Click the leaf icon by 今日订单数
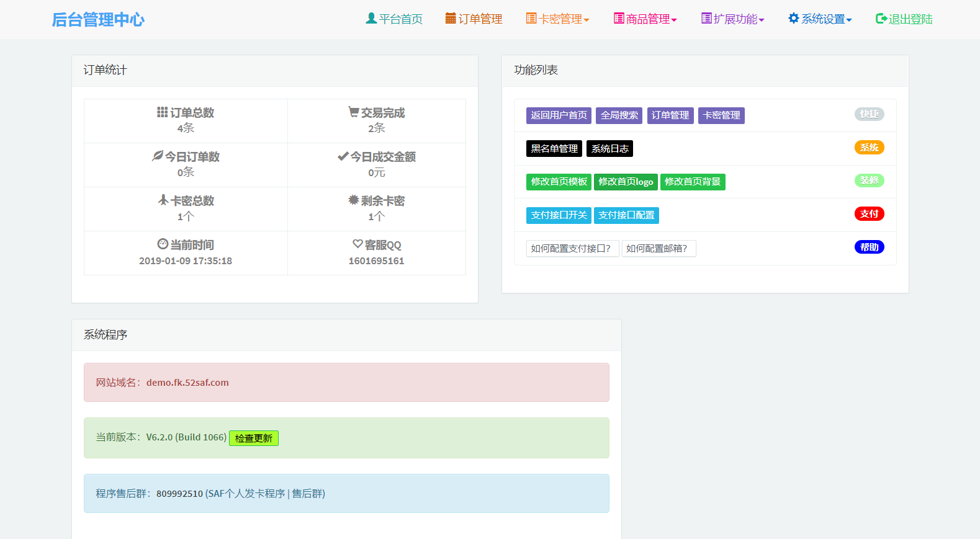 (158, 156)
